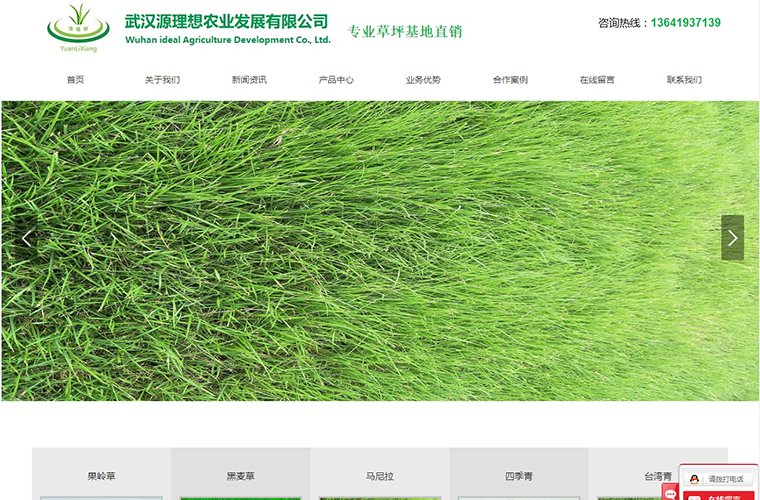Select the 马尼拉 product tab
The image size is (760, 500).
click(x=379, y=476)
